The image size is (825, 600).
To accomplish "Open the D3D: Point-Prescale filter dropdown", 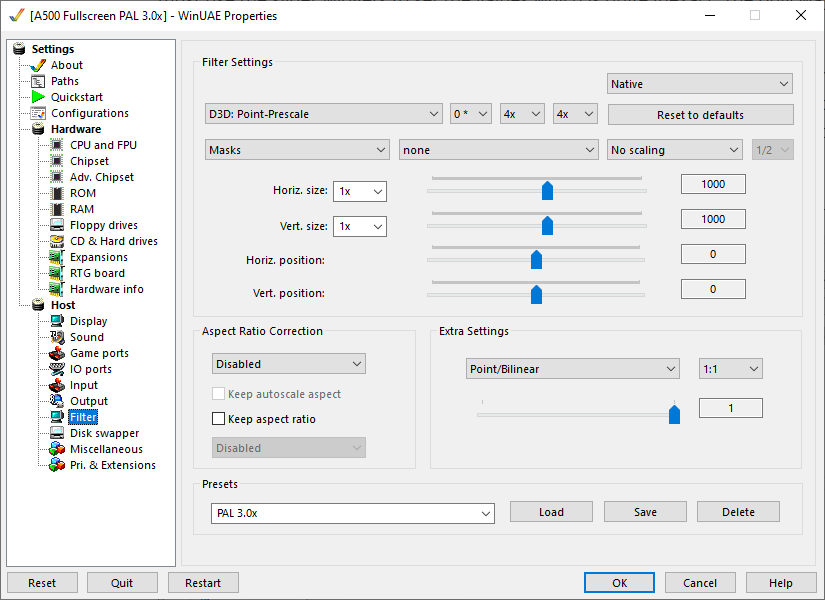I will tap(323, 114).
